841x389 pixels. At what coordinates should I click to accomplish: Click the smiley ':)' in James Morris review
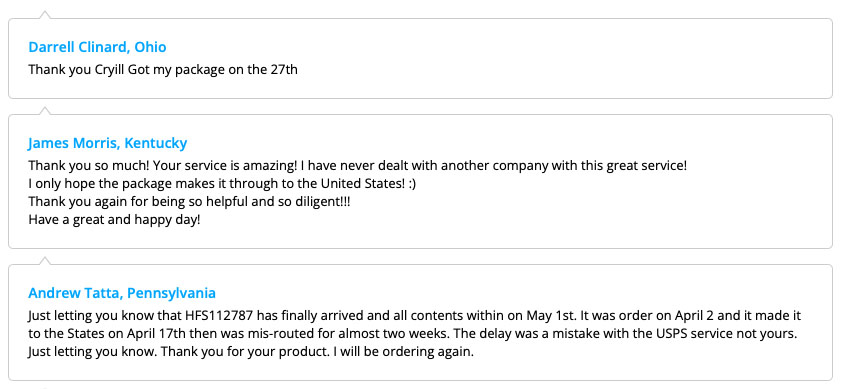click(411, 184)
